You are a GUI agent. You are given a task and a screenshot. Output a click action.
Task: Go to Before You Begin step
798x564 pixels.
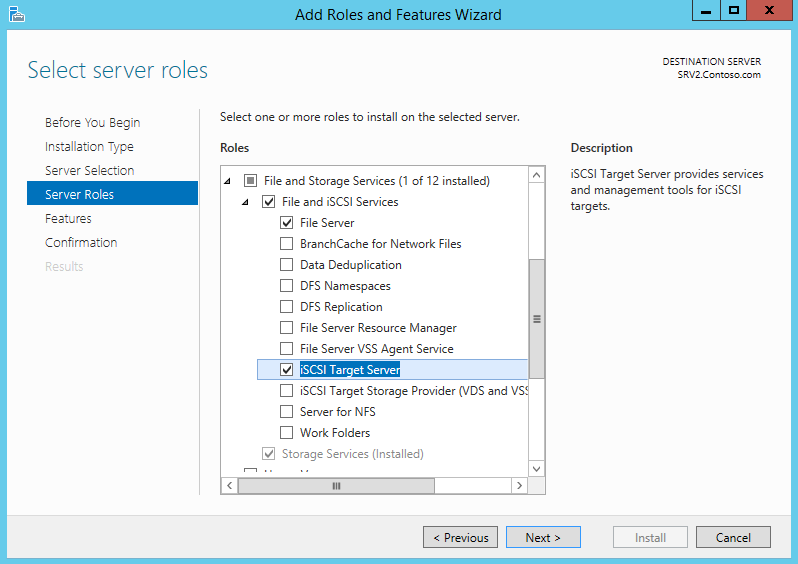click(92, 123)
